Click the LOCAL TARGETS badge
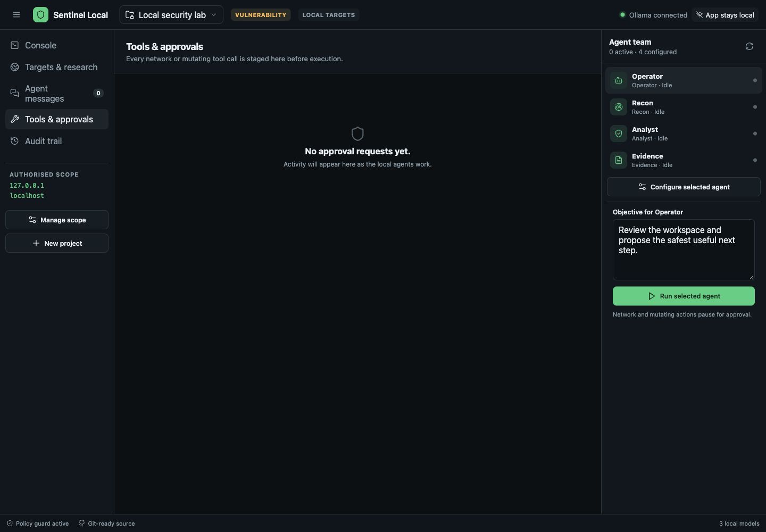 pos(329,15)
